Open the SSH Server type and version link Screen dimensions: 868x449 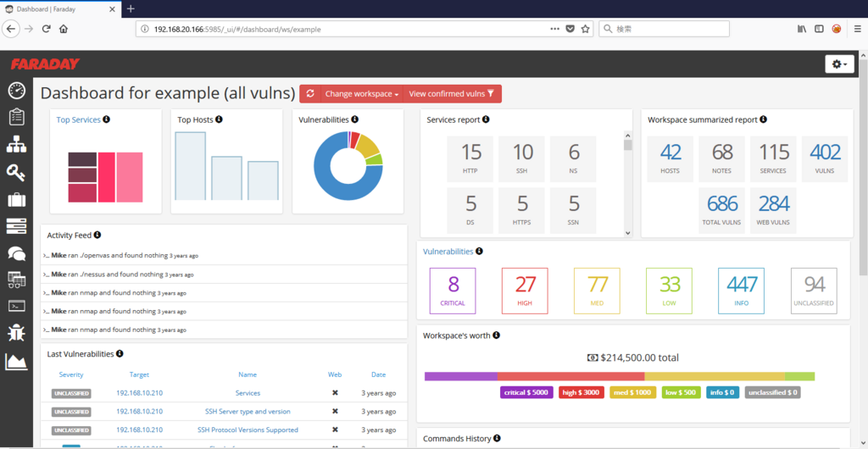(x=248, y=412)
